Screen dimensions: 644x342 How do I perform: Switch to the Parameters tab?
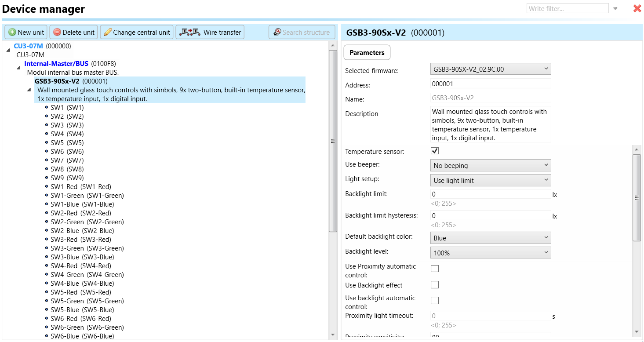coord(367,52)
